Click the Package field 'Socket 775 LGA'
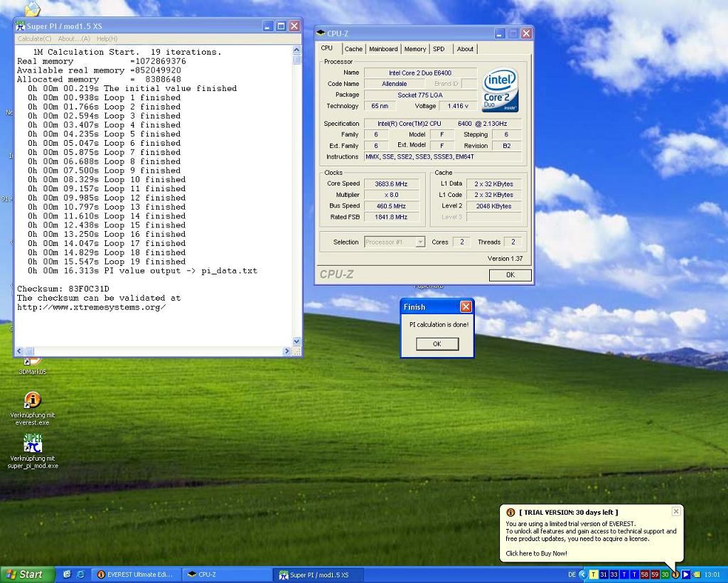Viewport: 728px width, 583px height. [420, 95]
